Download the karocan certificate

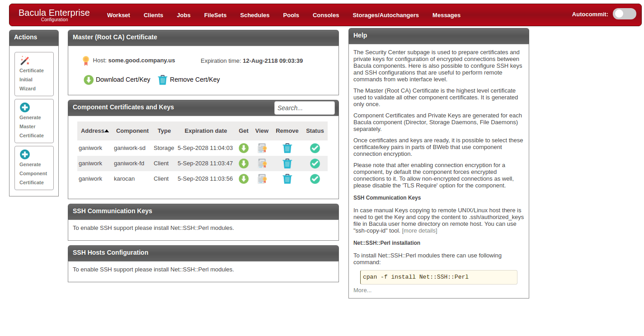[244, 179]
